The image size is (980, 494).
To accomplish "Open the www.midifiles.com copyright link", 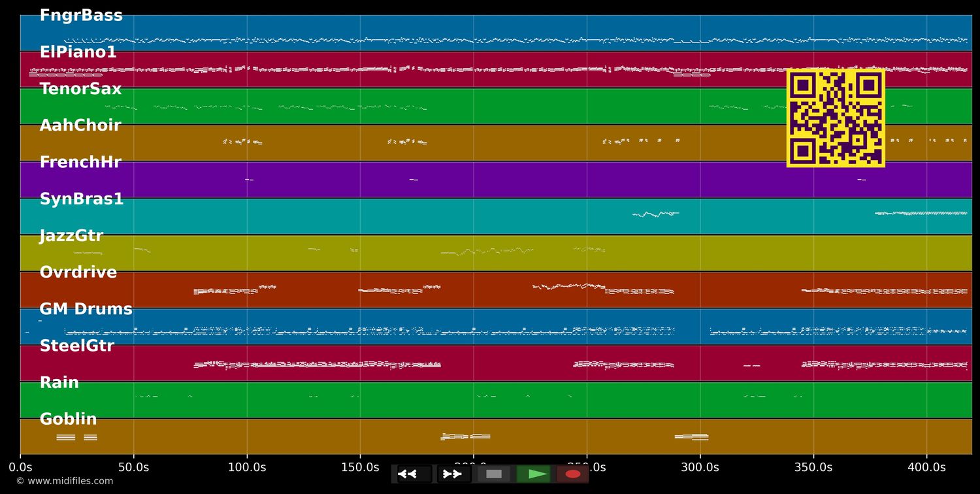I will (x=64, y=481).
